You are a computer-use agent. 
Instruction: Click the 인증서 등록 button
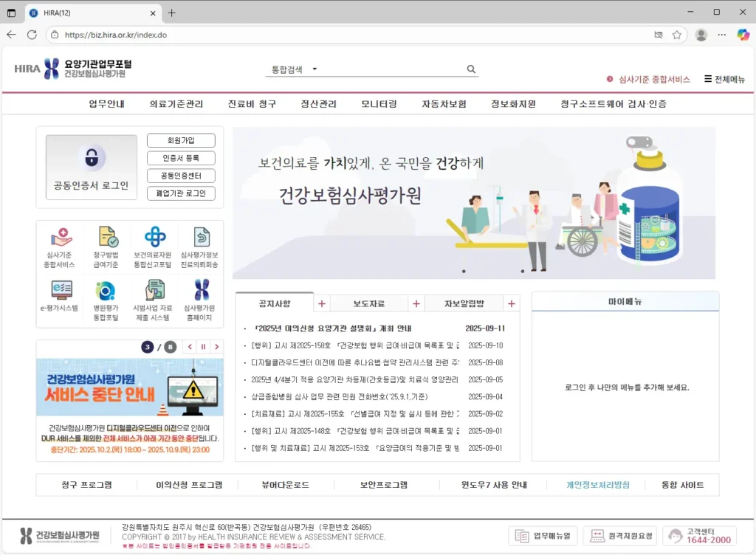pyautogui.click(x=181, y=158)
